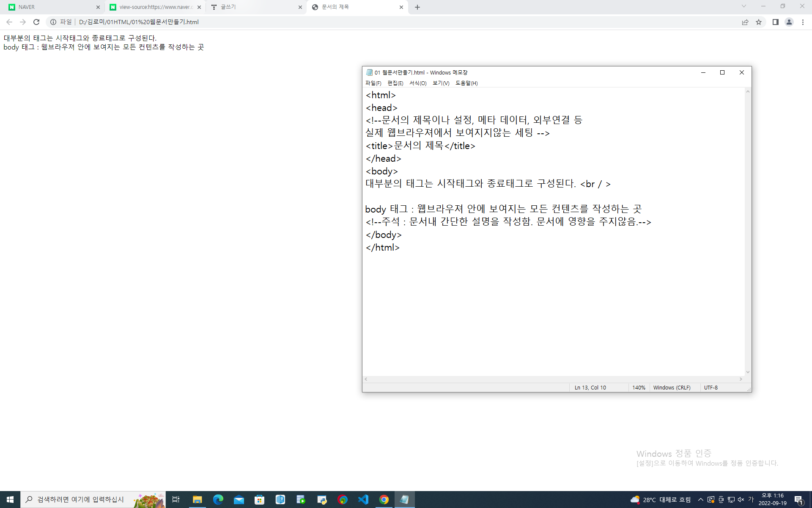Click the Ln 13, Col 10 status entry

pyautogui.click(x=590, y=388)
